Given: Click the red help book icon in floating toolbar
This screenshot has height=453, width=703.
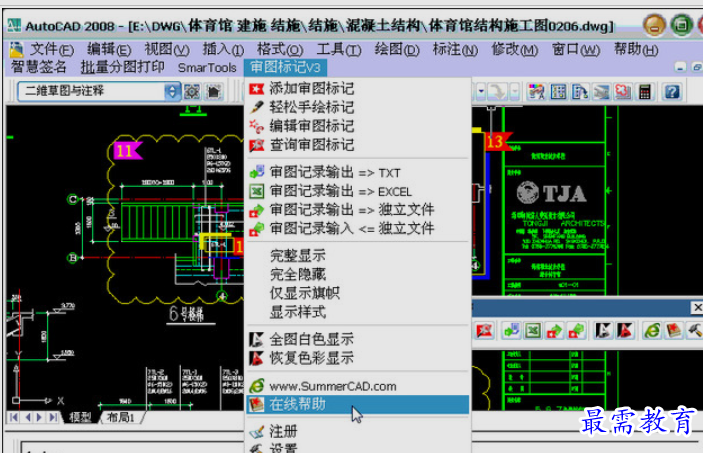Looking at the screenshot, I should click(x=674, y=329).
